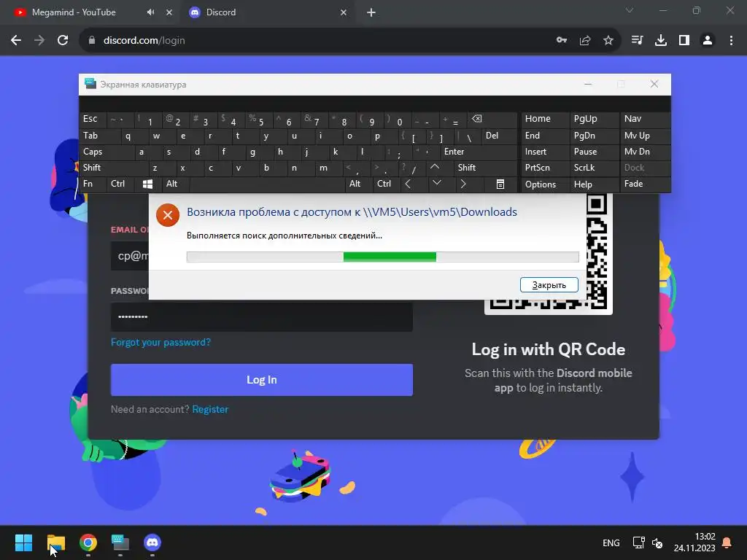Click the Discord Log In button
The width and height of the screenshot is (747, 560).
(262, 380)
